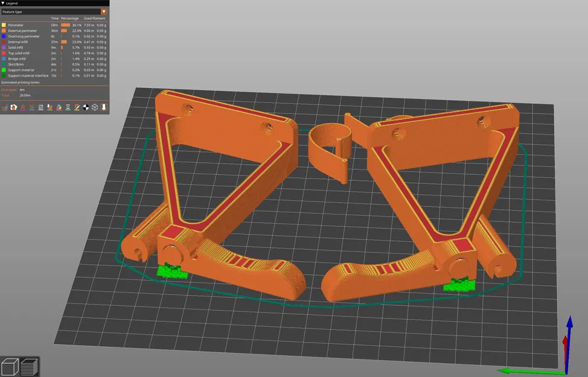Toggle the Retractions icon
Viewport: 588px width, 377px height.
point(23,107)
